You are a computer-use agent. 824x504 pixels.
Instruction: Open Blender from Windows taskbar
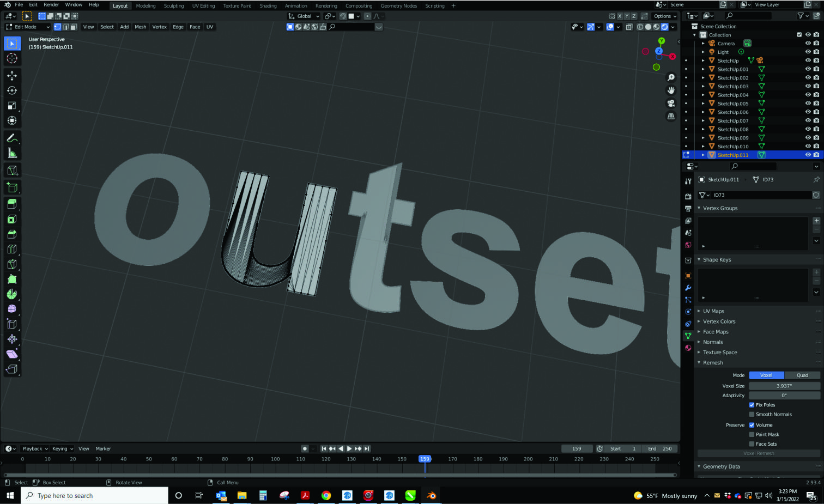coord(431,495)
